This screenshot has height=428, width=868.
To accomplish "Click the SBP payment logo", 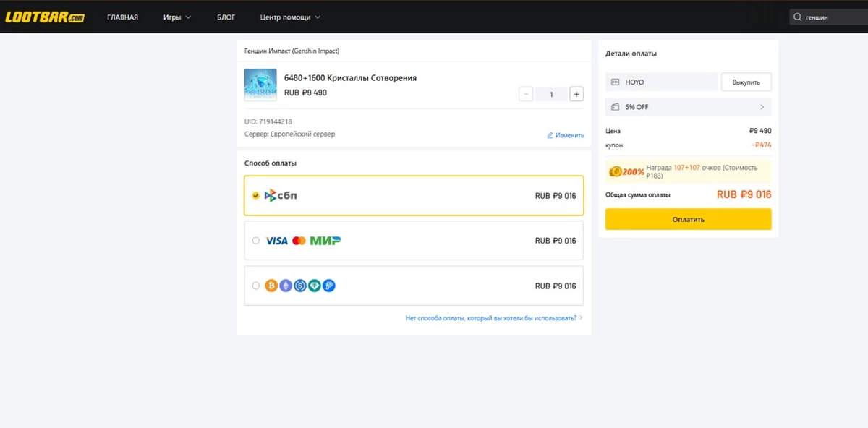I will 281,195.
